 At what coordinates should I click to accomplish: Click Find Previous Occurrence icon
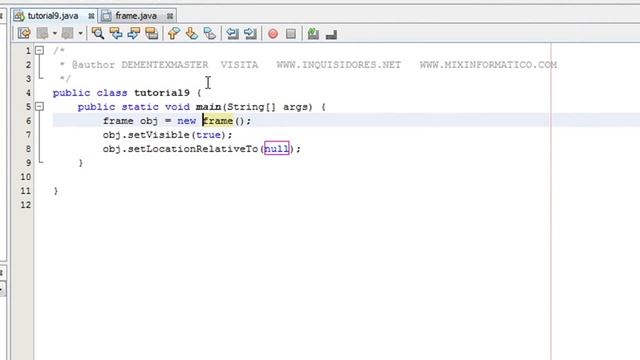(x=116, y=33)
